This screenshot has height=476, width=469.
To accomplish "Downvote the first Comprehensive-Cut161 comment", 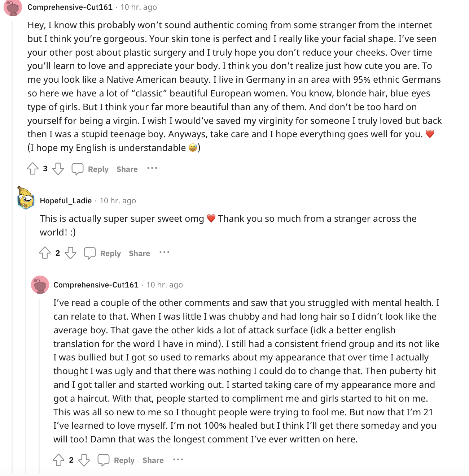I will [x=58, y=169].
